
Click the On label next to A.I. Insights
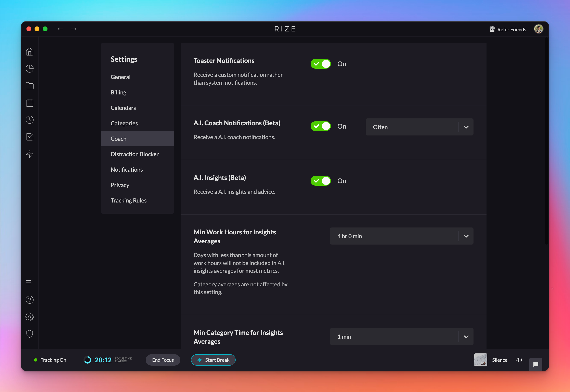pyautogui.click(x=342, y=181)
